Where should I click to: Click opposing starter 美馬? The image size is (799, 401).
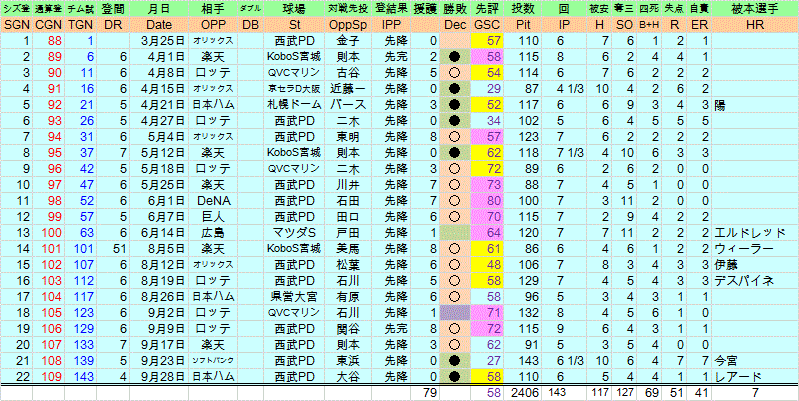[x=347, y=248]
